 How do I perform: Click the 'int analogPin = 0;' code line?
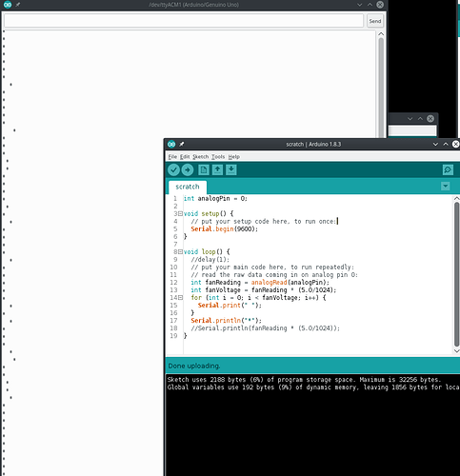pos(215,199)
